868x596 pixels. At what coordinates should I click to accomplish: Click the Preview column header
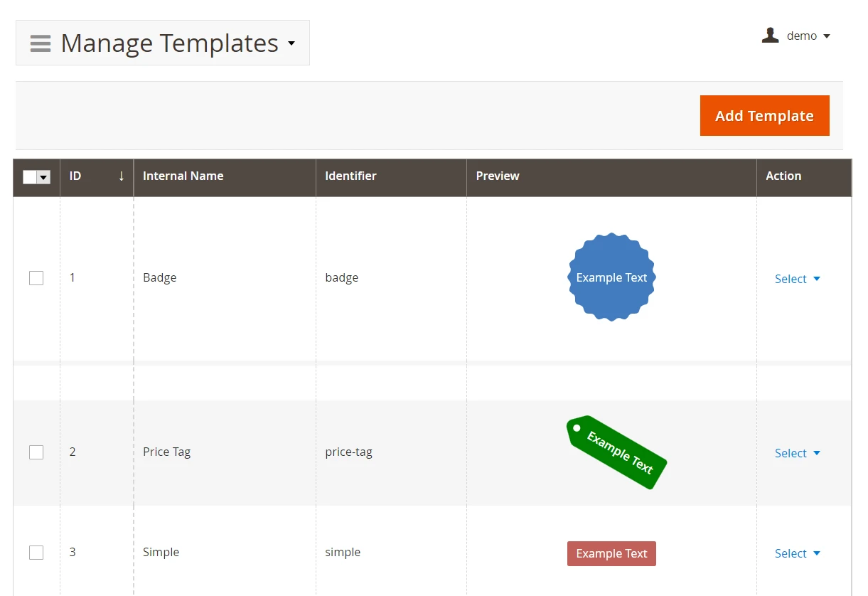coord(498,176)
